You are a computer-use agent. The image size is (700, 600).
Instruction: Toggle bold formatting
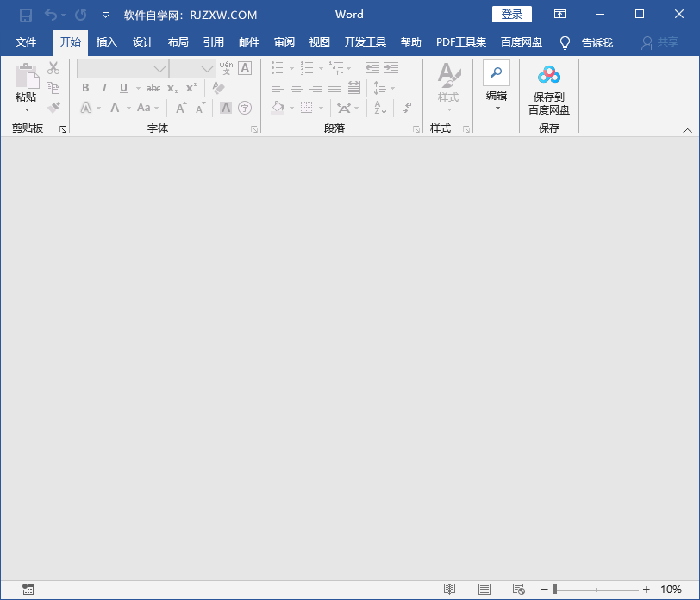click(x=84, y=87)
